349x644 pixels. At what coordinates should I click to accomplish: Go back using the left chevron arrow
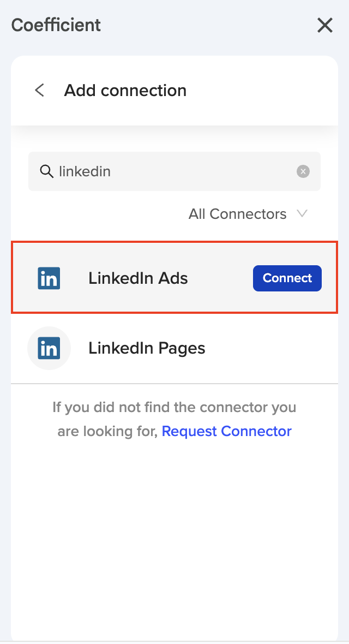click(x=39, y=90)
